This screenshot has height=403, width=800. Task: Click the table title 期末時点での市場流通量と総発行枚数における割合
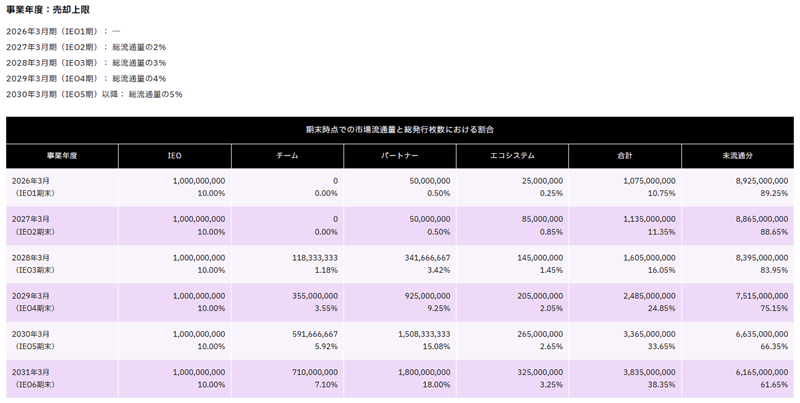(399, 130)
